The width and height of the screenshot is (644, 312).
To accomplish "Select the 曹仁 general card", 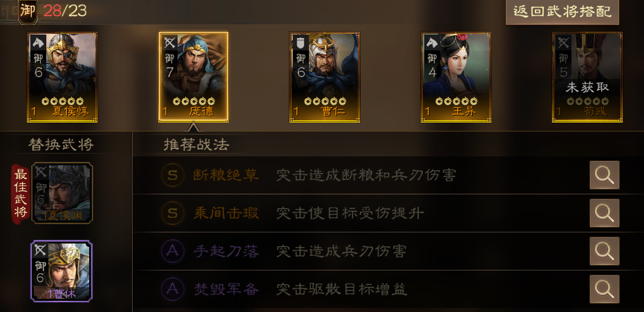I will coord(325,77).
